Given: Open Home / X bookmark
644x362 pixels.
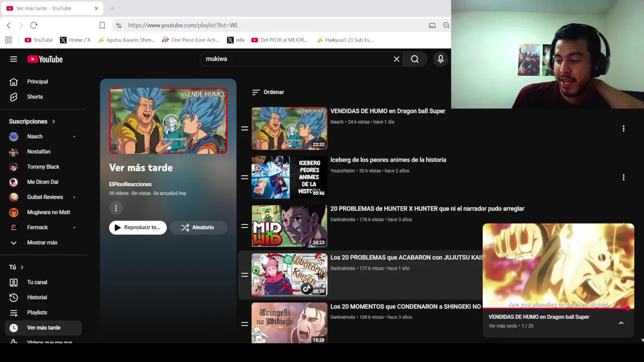Looking at the screenshot, I should (x=75, y=40).
